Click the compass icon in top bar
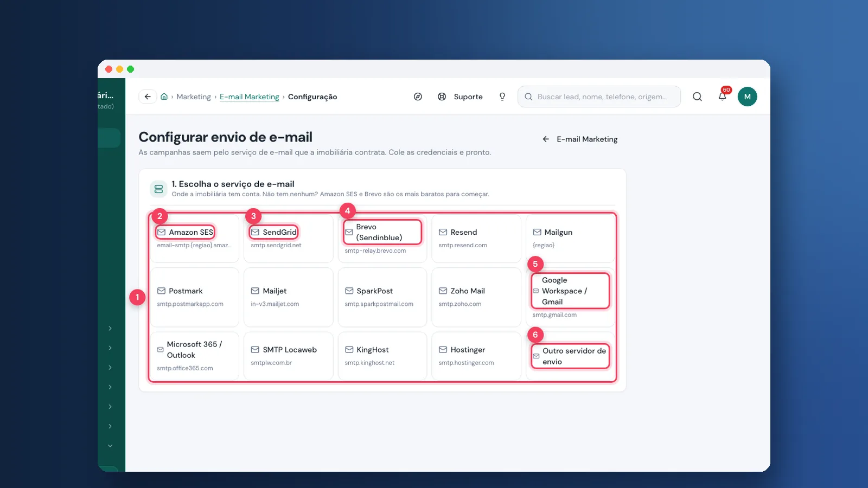The height and width of the screenshot is (488, 868). tap(418, 97)
